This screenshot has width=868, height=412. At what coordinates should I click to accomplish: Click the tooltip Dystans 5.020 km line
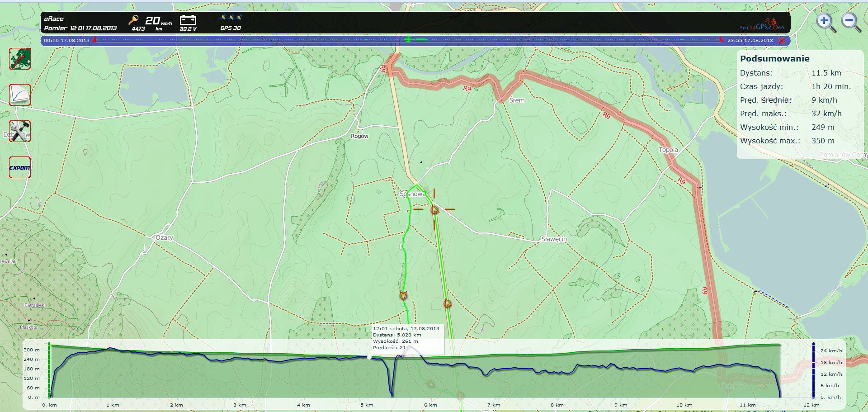click(x=397, y=335)
